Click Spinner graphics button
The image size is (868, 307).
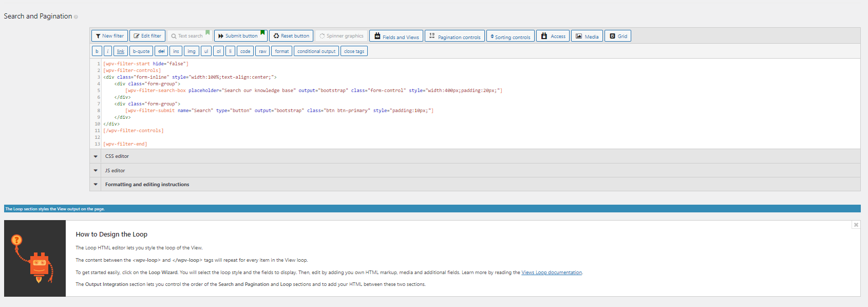pyautogui.click(x=341, y=36)
